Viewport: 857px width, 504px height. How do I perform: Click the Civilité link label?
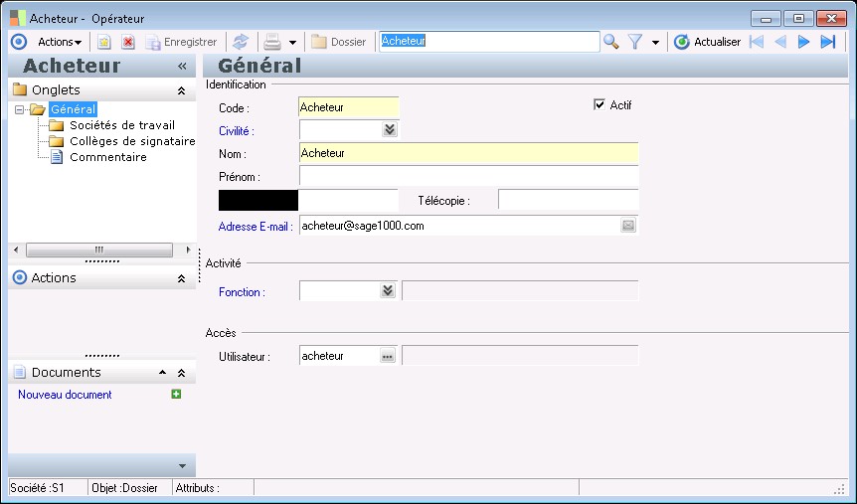coord(236,131)
